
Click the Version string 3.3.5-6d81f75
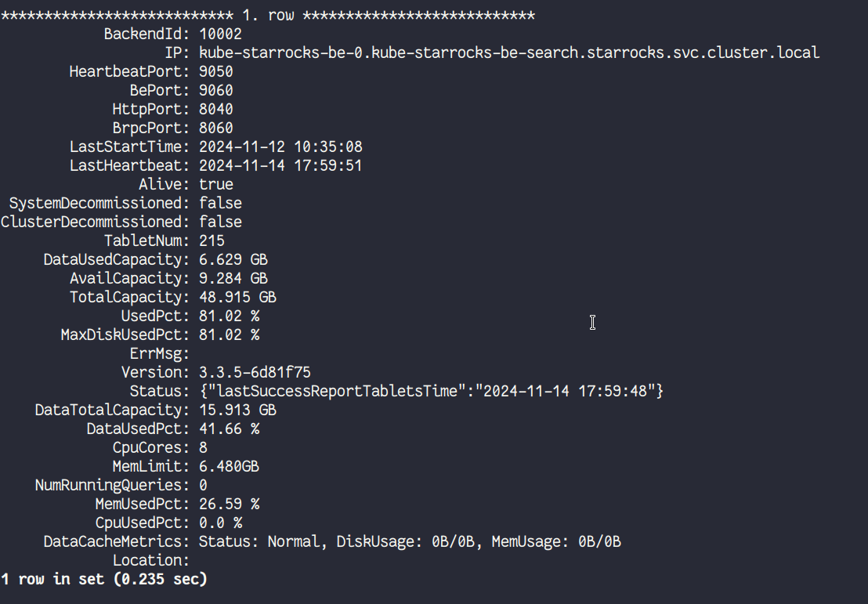[x=255, y=372]
